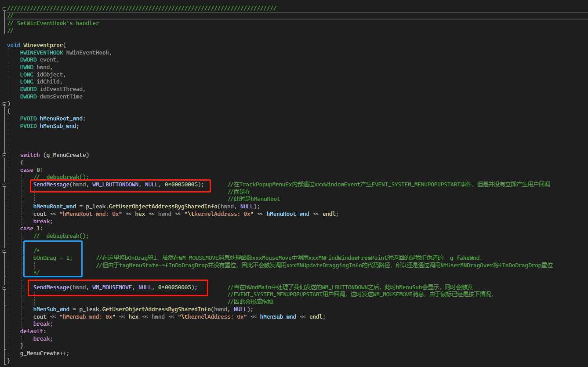Collapse the switch (g_MenuCreate) block
This screenshot has width=588, height=367.
tap(4, 155)
